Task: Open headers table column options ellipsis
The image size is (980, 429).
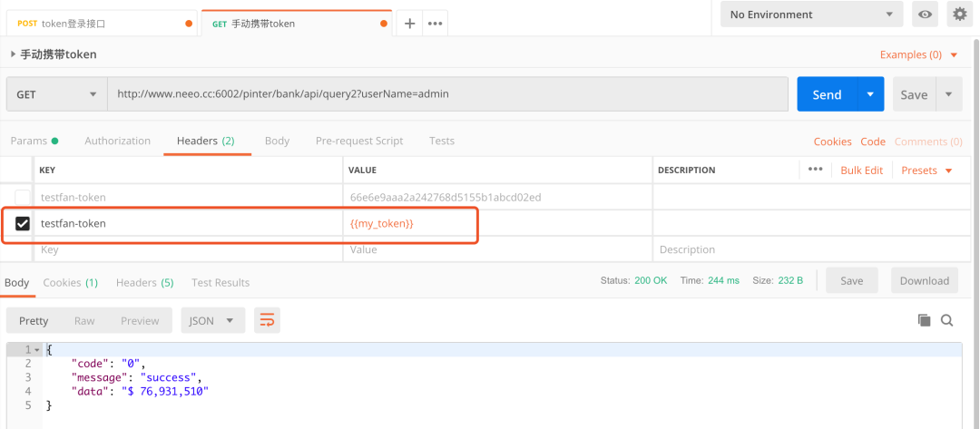Action: pos(815,170)
